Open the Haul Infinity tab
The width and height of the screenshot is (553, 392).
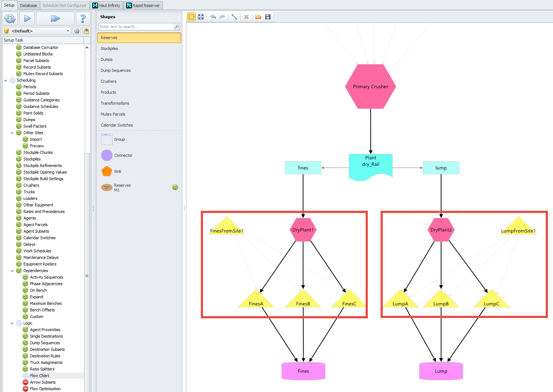106,5
